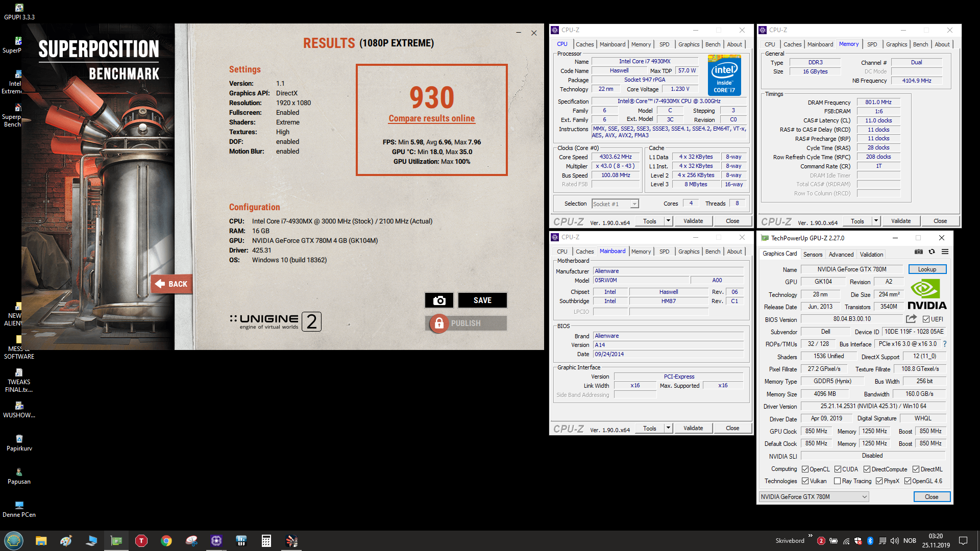Go BACK with the red arrow button
The image size is (980, 551).
[171, 284]
